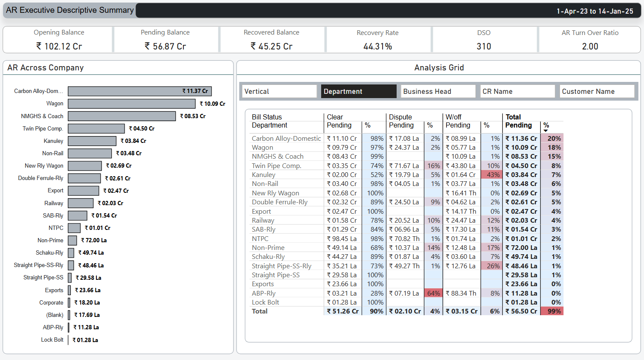Click Kanuley's 43% W/off cell

pos(491,174)
